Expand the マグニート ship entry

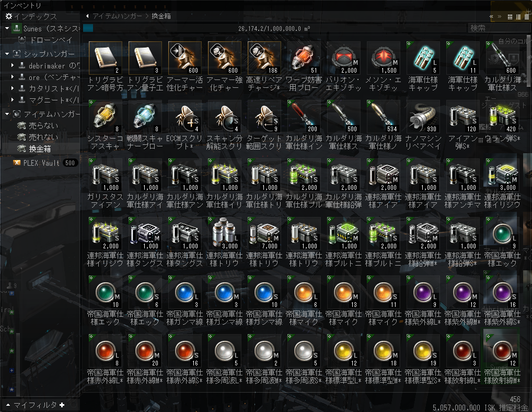[x=13, y=100]
